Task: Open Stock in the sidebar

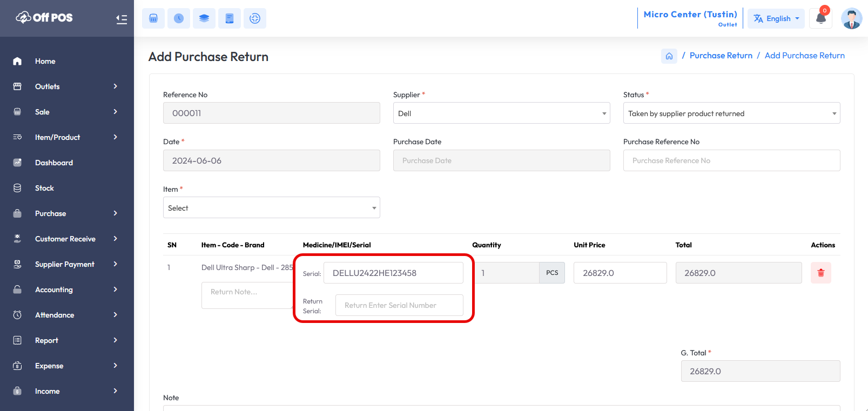Action: point(44,188)
